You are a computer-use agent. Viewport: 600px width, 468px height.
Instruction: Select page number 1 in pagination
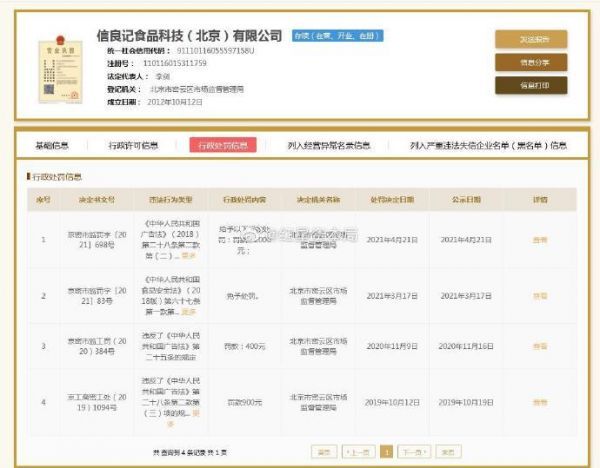point(386,452)
